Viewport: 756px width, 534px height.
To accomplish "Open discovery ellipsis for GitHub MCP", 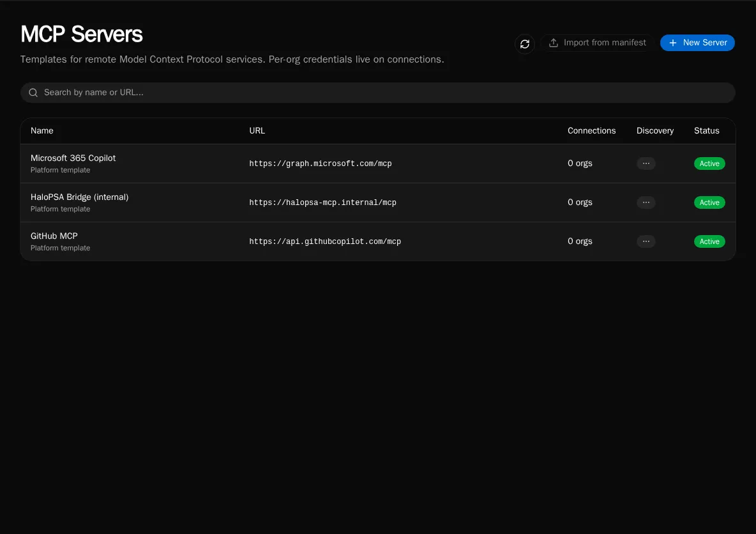I will [x=646, y=241].
